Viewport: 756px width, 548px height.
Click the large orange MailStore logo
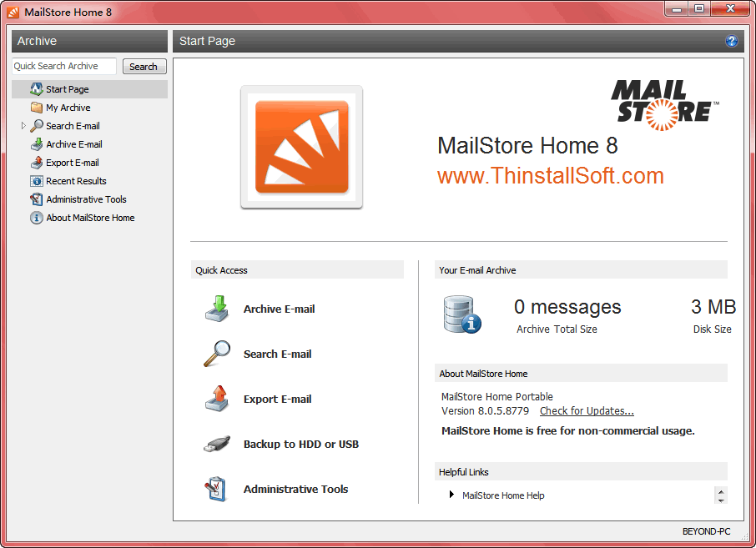(x=301, y=147)
